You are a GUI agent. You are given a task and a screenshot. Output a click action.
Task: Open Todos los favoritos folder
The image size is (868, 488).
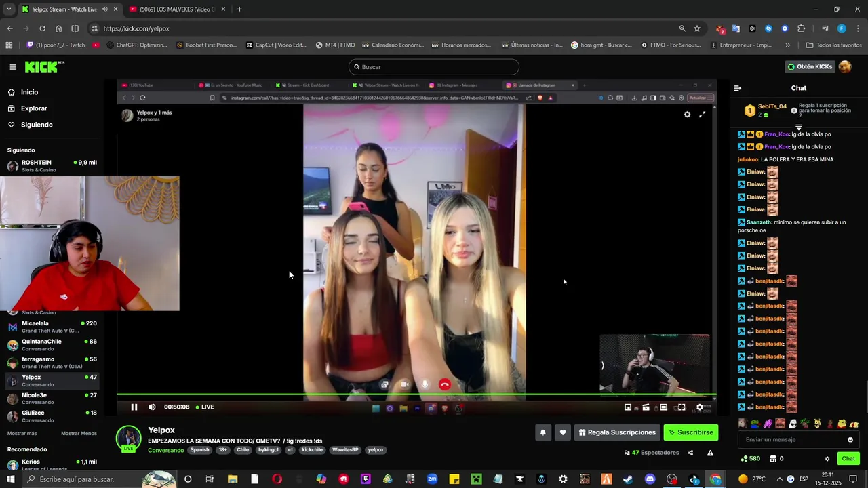tap(834, 45)
